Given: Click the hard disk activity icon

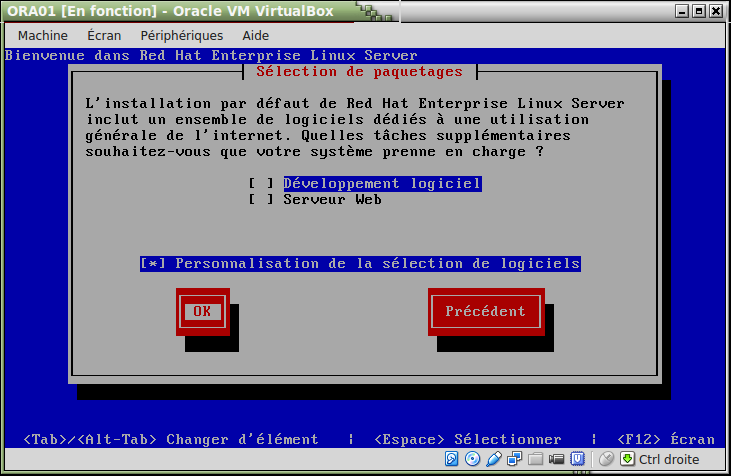Looking at the screenshot, I should pyautogui.click(x=451, y=459).
